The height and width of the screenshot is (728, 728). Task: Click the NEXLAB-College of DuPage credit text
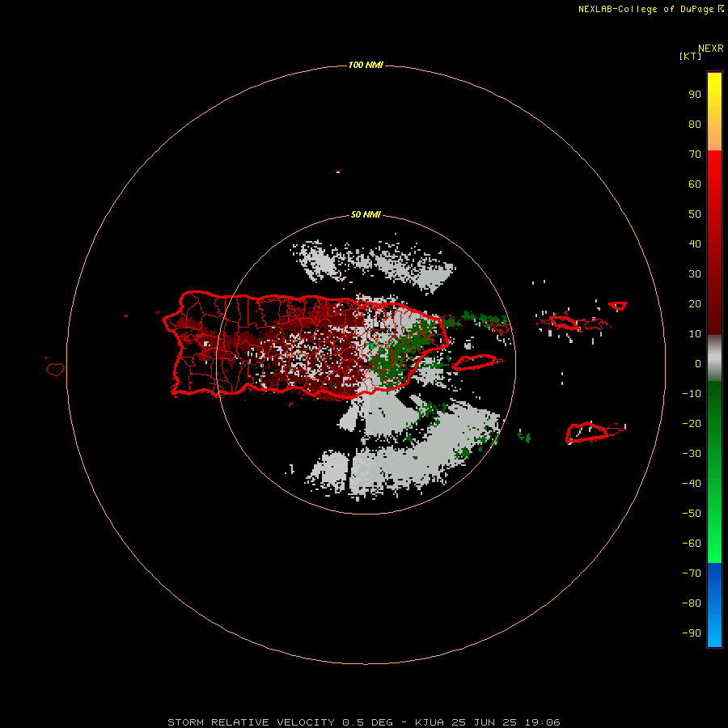tap(651, 9)
